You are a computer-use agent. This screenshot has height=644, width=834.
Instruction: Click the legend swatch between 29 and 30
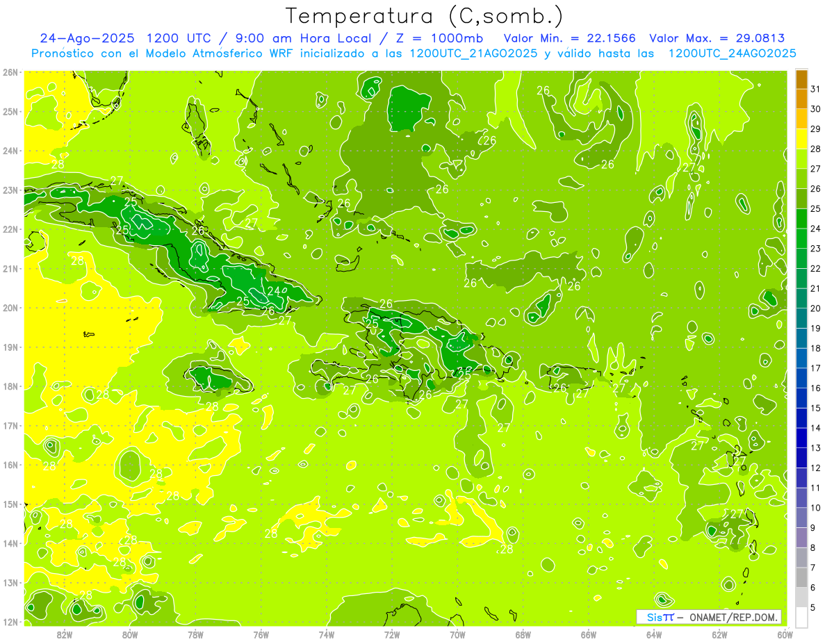coord(801,119)
